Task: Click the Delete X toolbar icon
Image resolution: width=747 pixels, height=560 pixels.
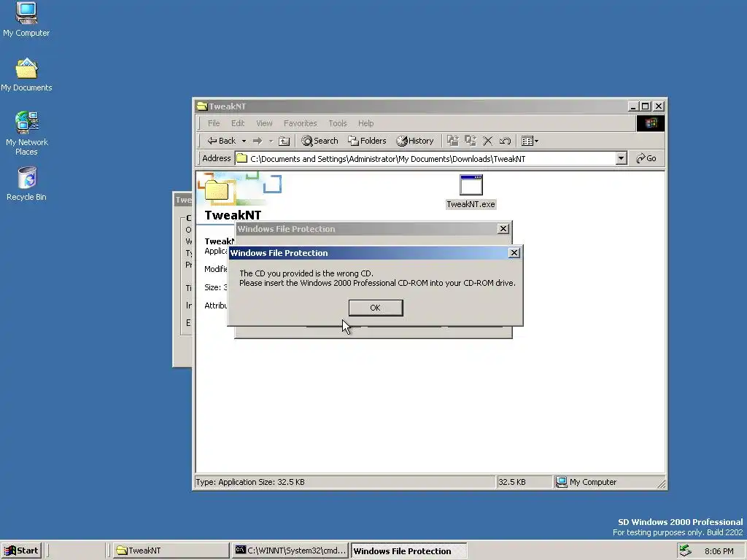Action: tap(487, 141)
